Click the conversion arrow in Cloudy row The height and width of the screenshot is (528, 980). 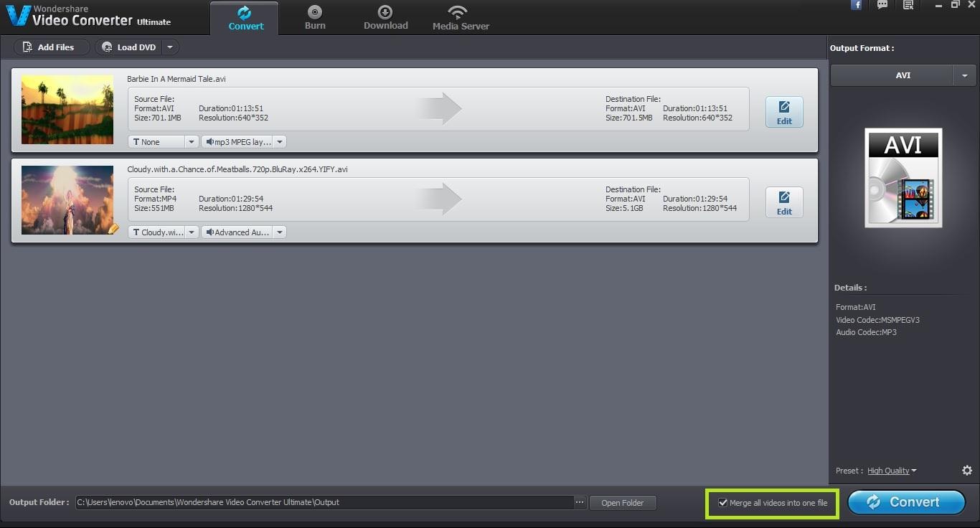(438, 199)
